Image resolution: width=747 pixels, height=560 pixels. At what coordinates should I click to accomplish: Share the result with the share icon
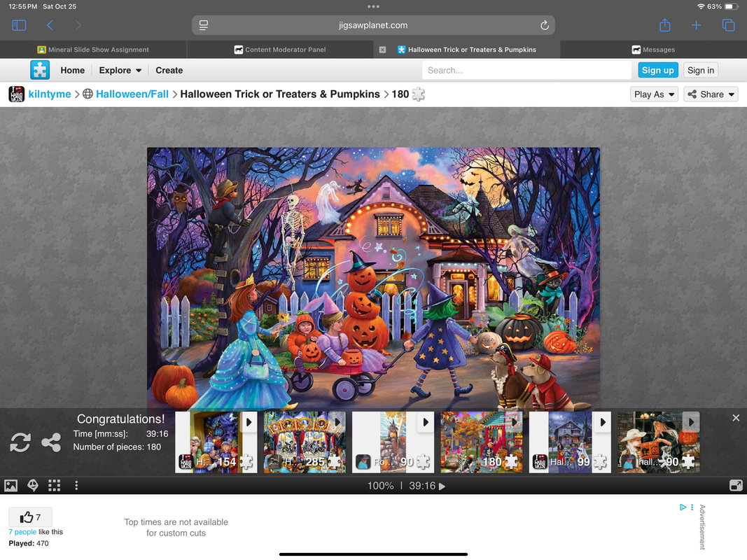pos(51,442)
